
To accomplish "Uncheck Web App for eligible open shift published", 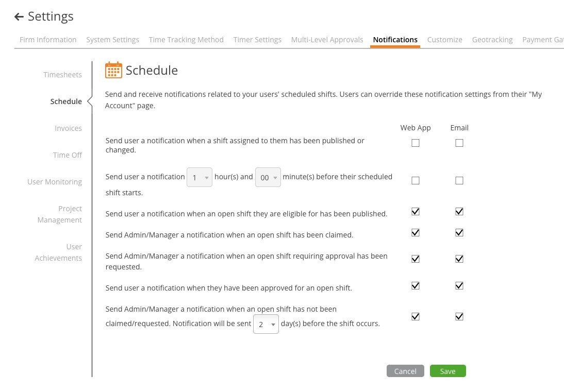I will coord(416,212).
